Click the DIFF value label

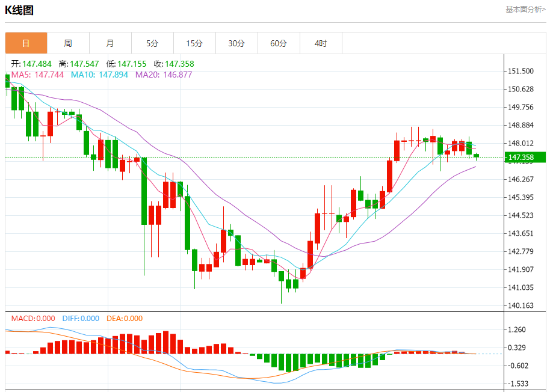pos(81,319)
